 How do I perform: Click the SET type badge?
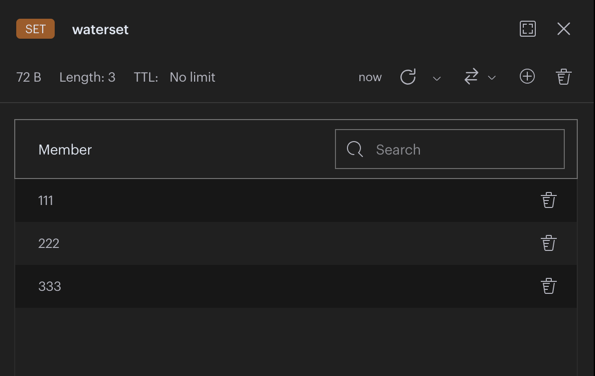point(35,29)
